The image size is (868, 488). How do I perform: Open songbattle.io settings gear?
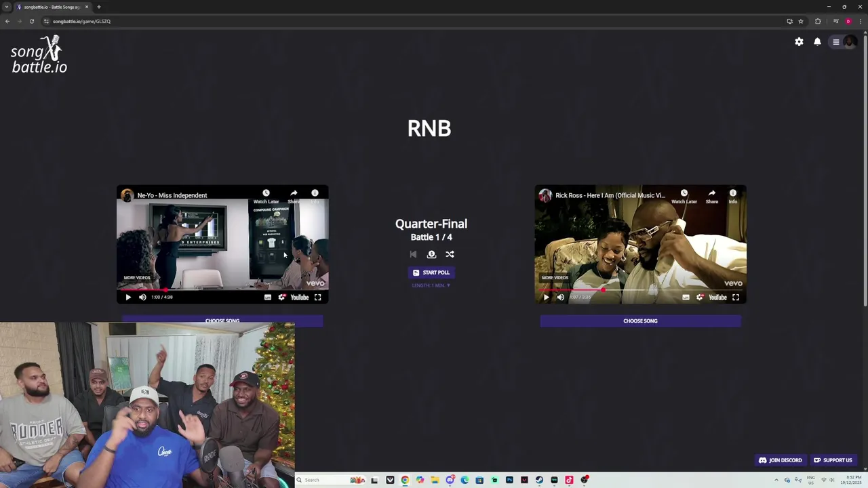coord(799,41)
